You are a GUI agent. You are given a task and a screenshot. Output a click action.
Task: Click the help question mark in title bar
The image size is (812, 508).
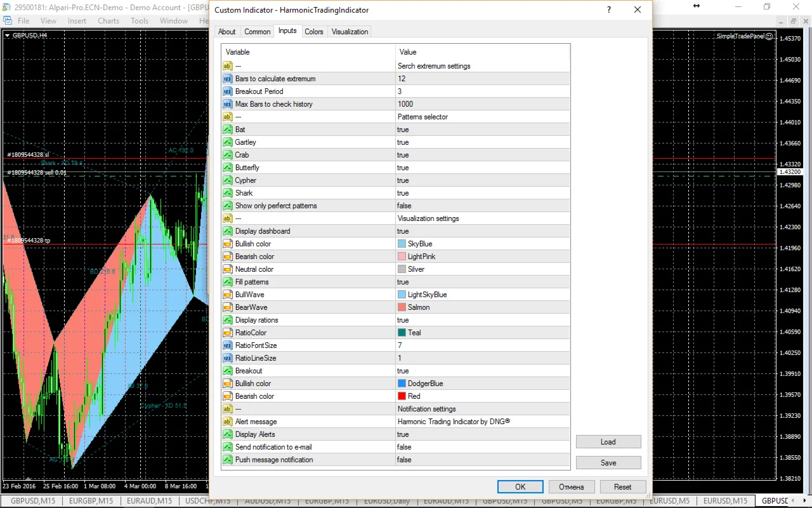click(x=609, y=10)
